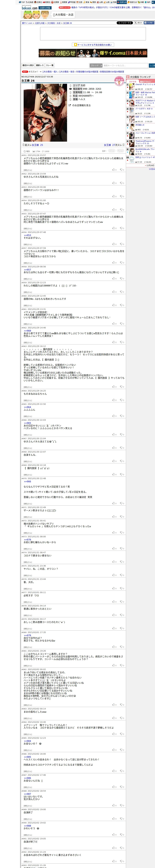Thumbs-up post #986
Screen dimensions: 155x868
point(114,771)
